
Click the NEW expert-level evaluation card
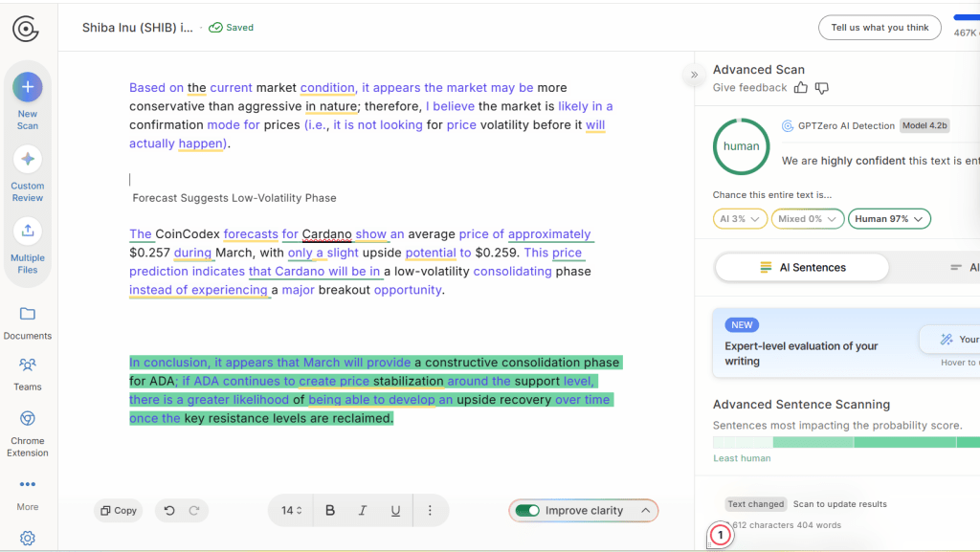point(846,342)
